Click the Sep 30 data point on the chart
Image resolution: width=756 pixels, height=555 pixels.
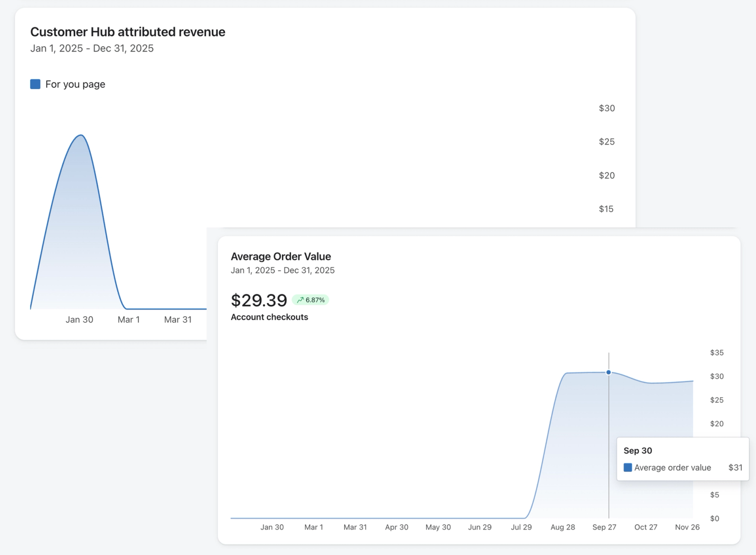(609, 373)
